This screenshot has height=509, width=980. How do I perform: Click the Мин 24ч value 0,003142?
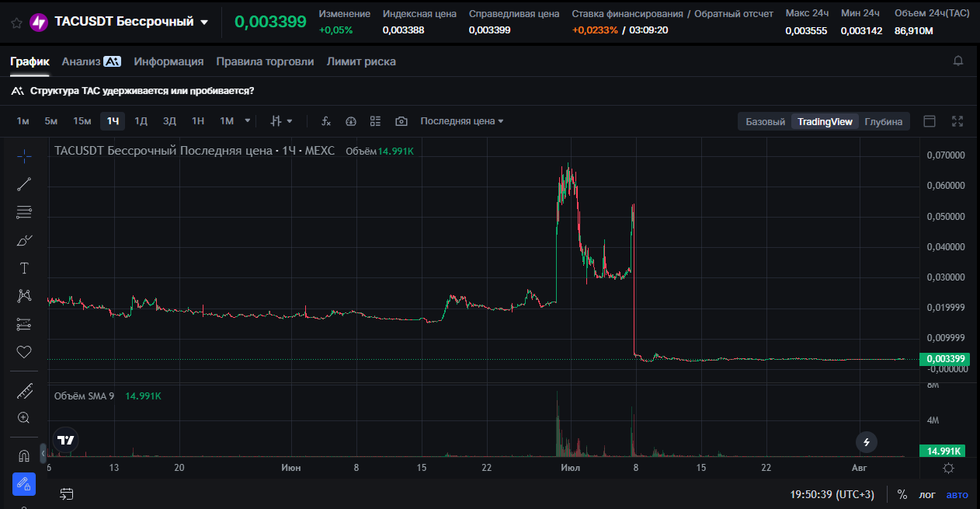861,30
